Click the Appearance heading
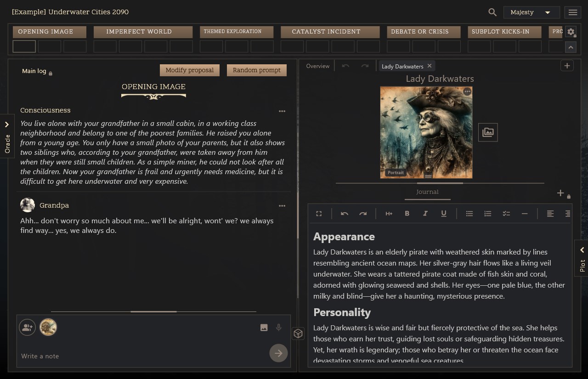Image resolution: width=588 pixels, height=379 pixels. coord(344,237)
